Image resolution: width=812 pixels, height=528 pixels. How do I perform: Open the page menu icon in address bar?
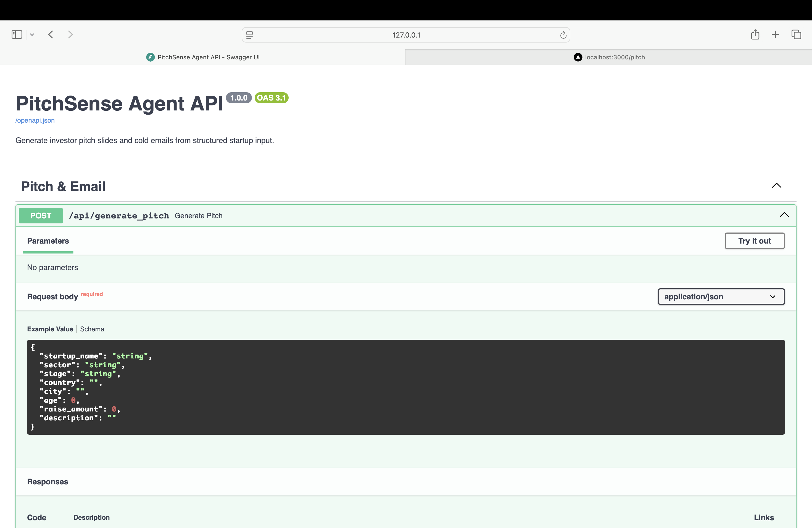(249, 35)
